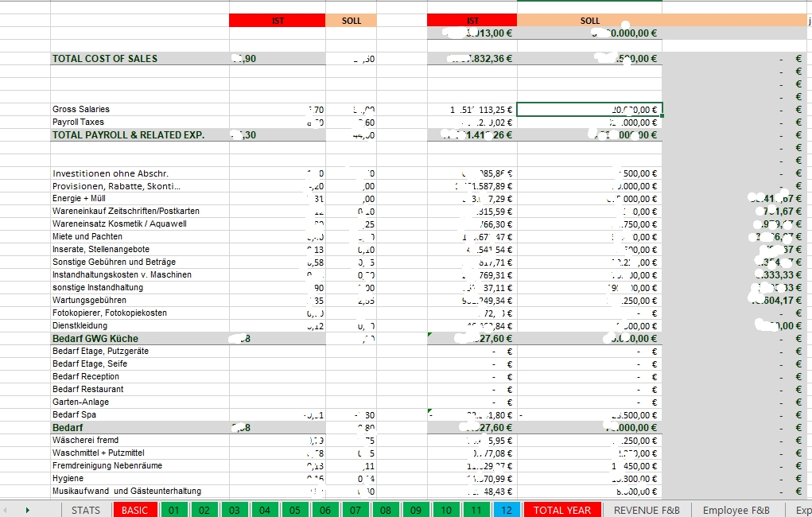This screenshot has width=812, height=517.
Task: Select the Bedarf GWG Küche heading cell
Action: point(95,339)
